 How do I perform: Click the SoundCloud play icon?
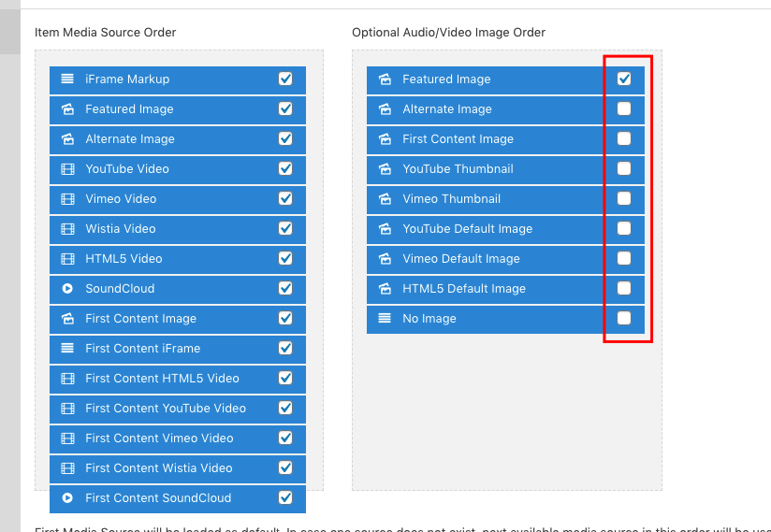[67, 288]
